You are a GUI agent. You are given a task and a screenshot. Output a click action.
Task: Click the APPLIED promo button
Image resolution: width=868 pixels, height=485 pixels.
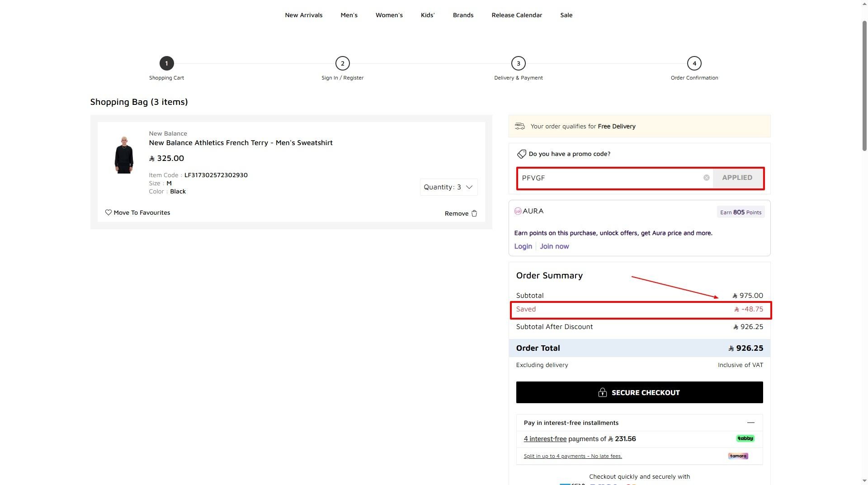737,178
